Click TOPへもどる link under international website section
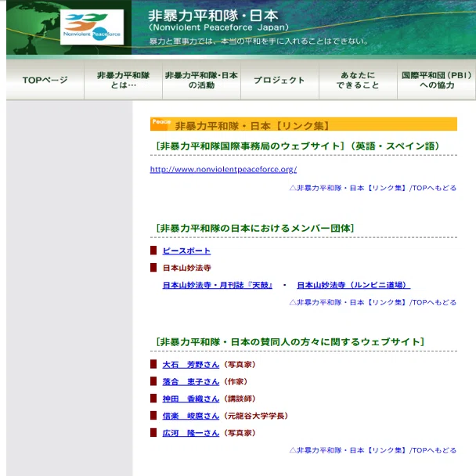The width and height of the screenshot is (476, 476). click(x=373, y=188)
